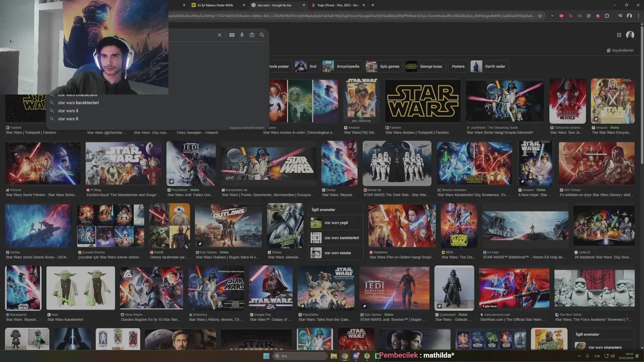Open taskbar volume control

coord(612,356)
